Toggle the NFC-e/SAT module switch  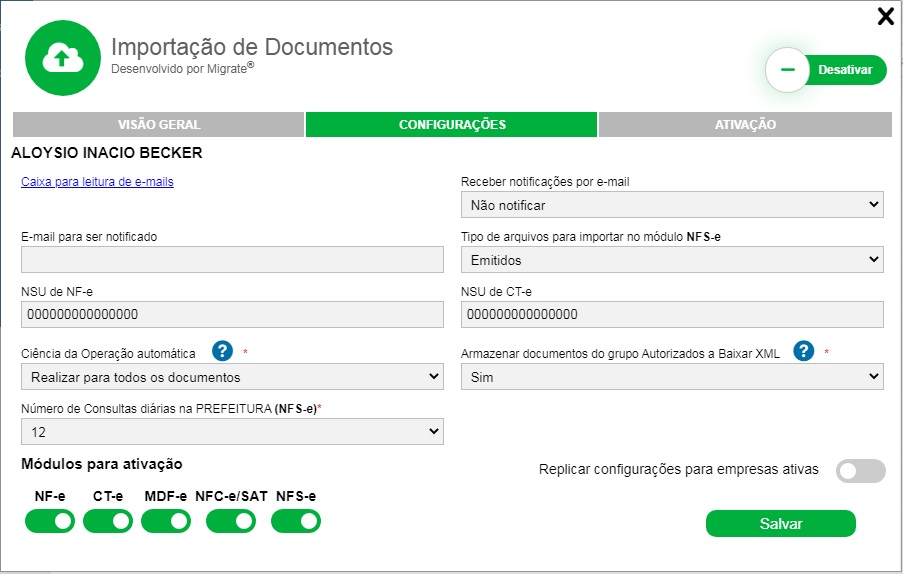coord(232,521)
